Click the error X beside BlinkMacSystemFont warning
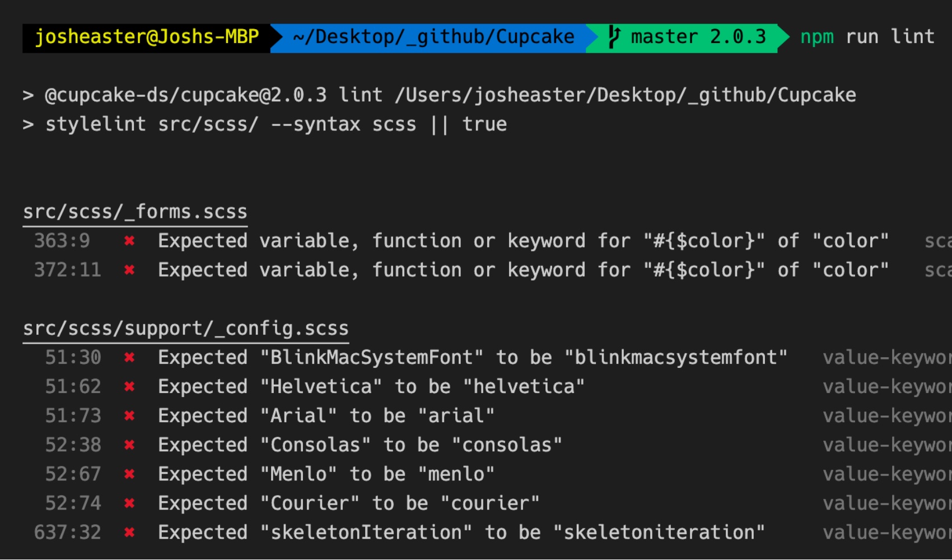This screenshot has width=952, height=560. coord(129,357)
